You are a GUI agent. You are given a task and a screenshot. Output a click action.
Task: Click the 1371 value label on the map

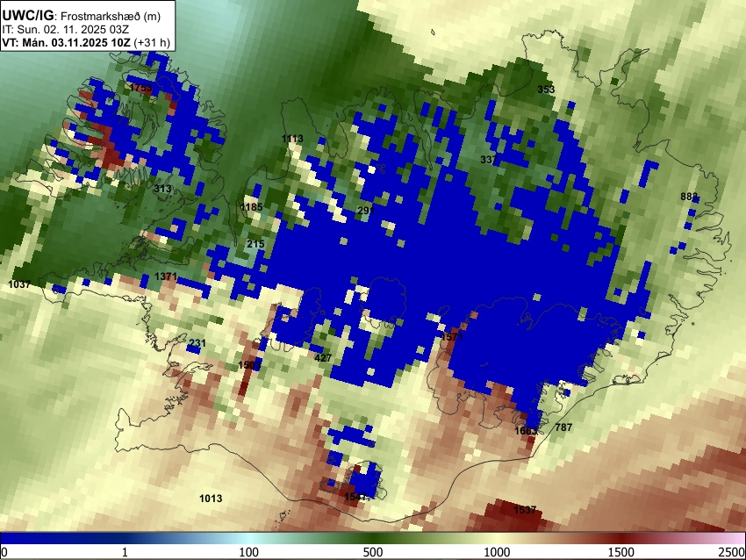tap(166, 276)
